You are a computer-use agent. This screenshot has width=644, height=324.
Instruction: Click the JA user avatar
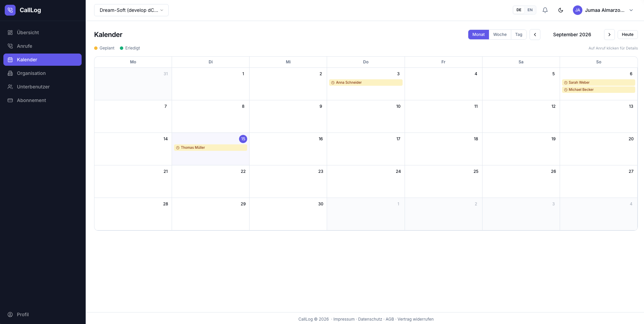tap(578, 10)
